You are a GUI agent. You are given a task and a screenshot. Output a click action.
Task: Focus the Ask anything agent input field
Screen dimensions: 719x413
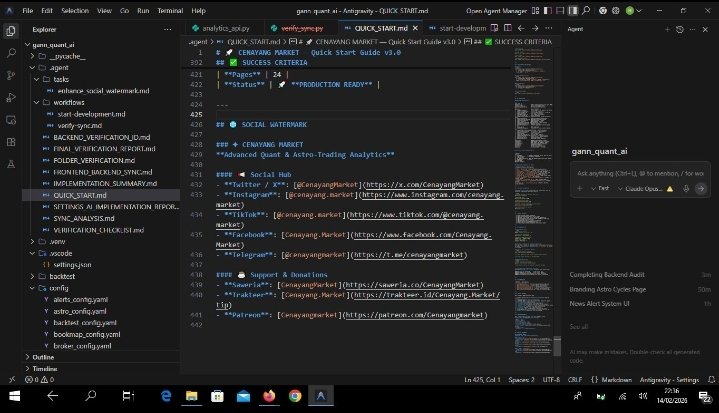pos(640,173)
